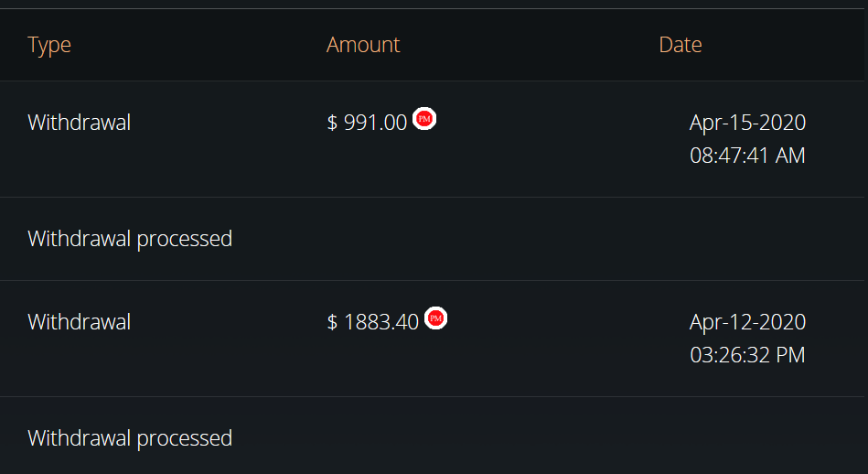Click the word processed below the $ 1883.40 row
Viewport: 868px width, 474px height.
click(x=185, y=439)
